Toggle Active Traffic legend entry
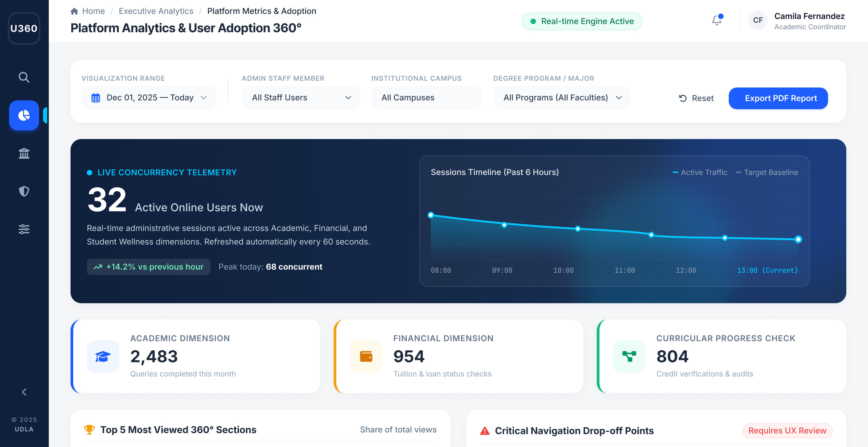868x447 pixels. (700, 172)
